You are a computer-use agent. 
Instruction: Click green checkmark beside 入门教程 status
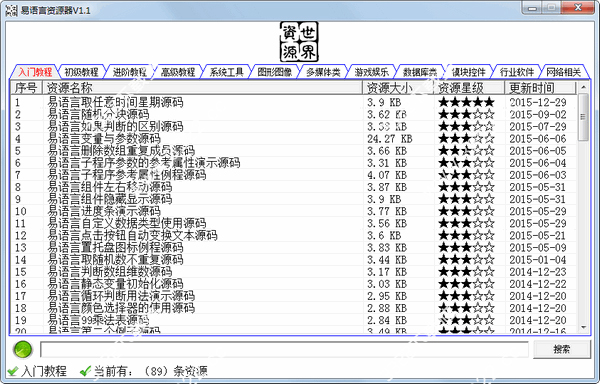tap(13, 371)
